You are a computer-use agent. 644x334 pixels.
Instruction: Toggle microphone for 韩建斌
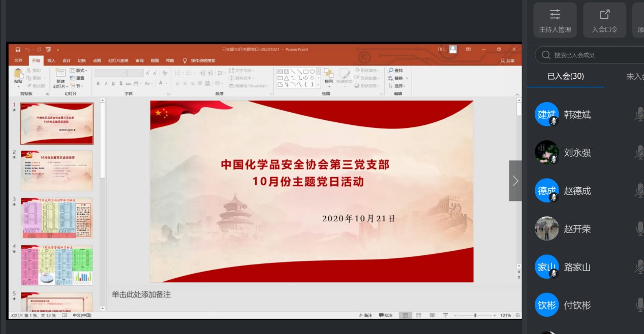pos(639,115)
